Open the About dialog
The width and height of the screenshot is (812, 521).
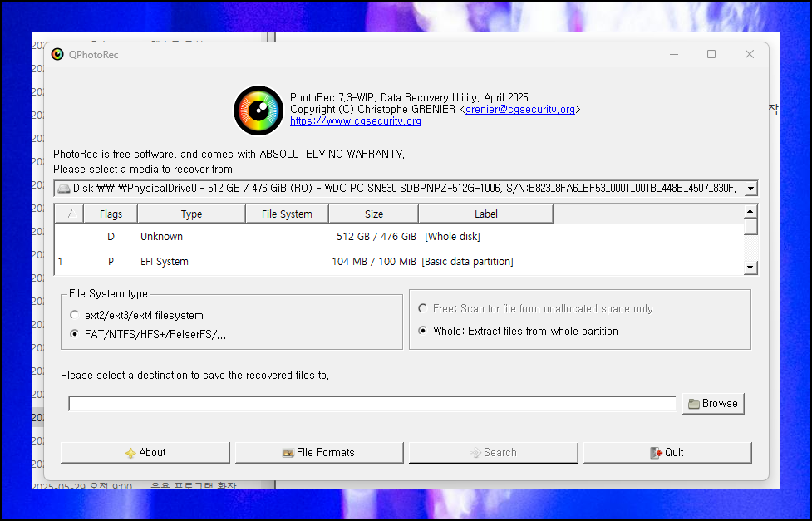click(145, 453)
